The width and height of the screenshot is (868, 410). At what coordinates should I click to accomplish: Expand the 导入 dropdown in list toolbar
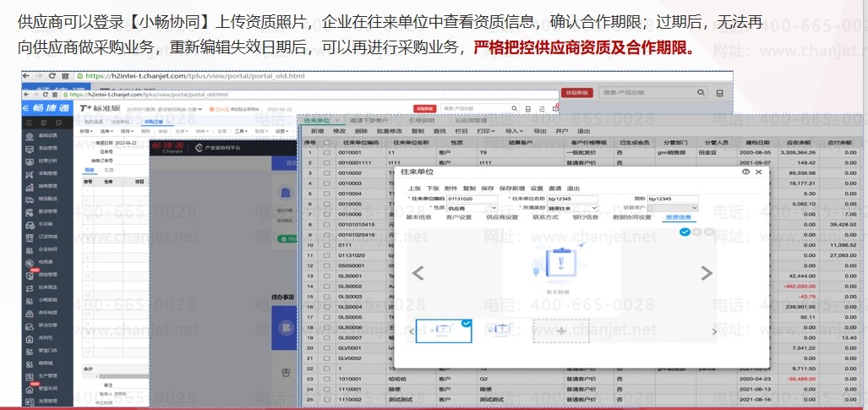click(x=514, y=131)
